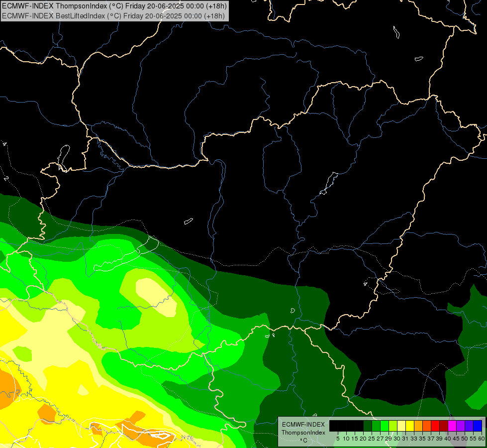This screenshot has width=487, height=448.
Task: Click legend scale value '55'
Action: coord(474,439)
